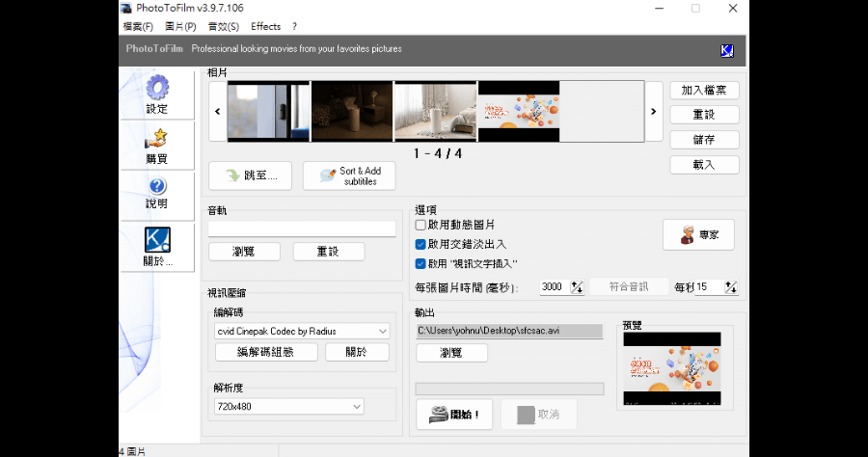The height and width of the screenshot is (457, 868).
Task: Open 編解碼組態 codec configuration
Action: tap(266, 352)
